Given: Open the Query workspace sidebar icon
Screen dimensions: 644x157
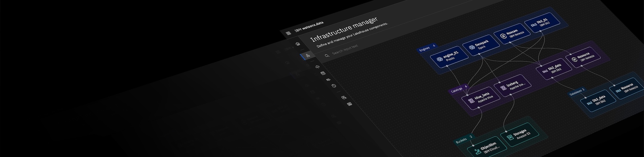Looking at the screenshot, I should tap(323, 73).
